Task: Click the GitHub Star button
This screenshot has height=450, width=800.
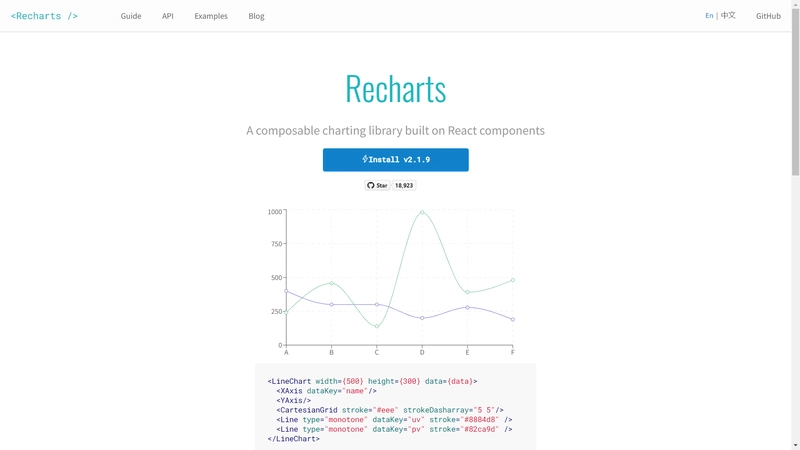Action: (377, 185)
